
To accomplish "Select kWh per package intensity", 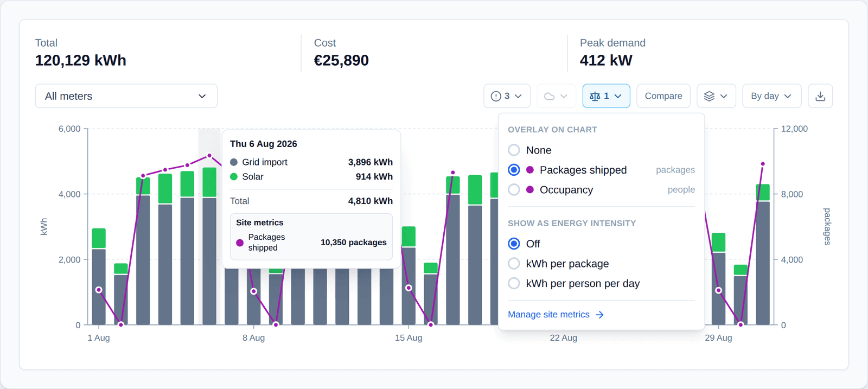I will 514,264.
